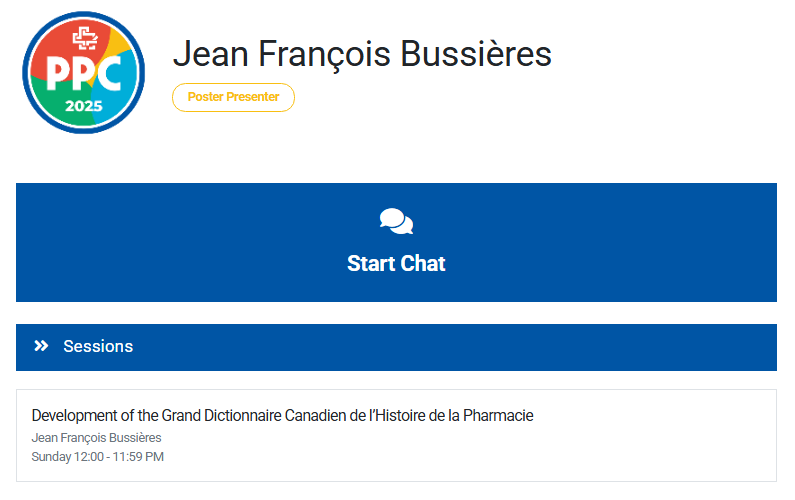Image resolution: width=795 pixels, height=500 pixels.
Task: Click the Sunday 12:00 - 11:59 PM time
Action: (97, 457)
